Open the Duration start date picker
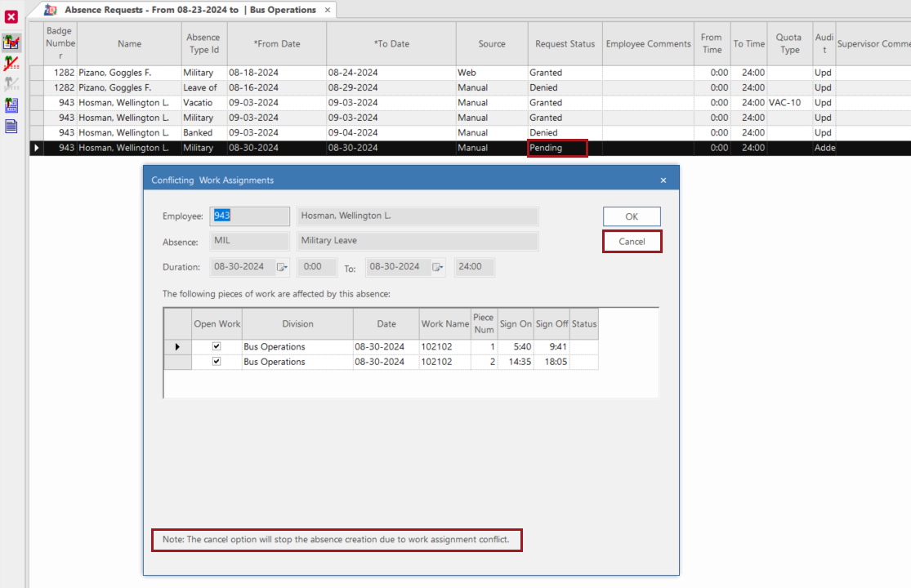Viewport: 911px width, 588px height. tap(282, 267)
